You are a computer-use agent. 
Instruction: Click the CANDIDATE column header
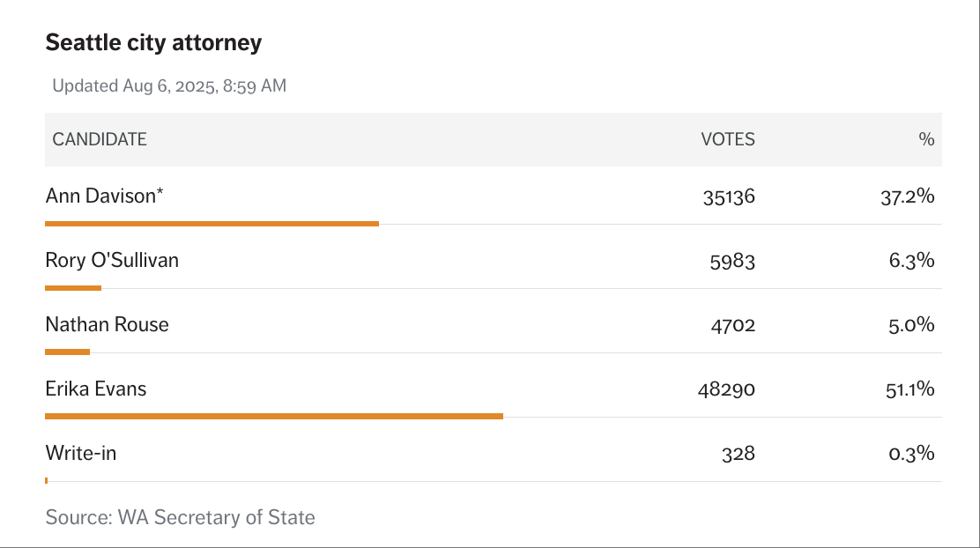coord(100,139)
